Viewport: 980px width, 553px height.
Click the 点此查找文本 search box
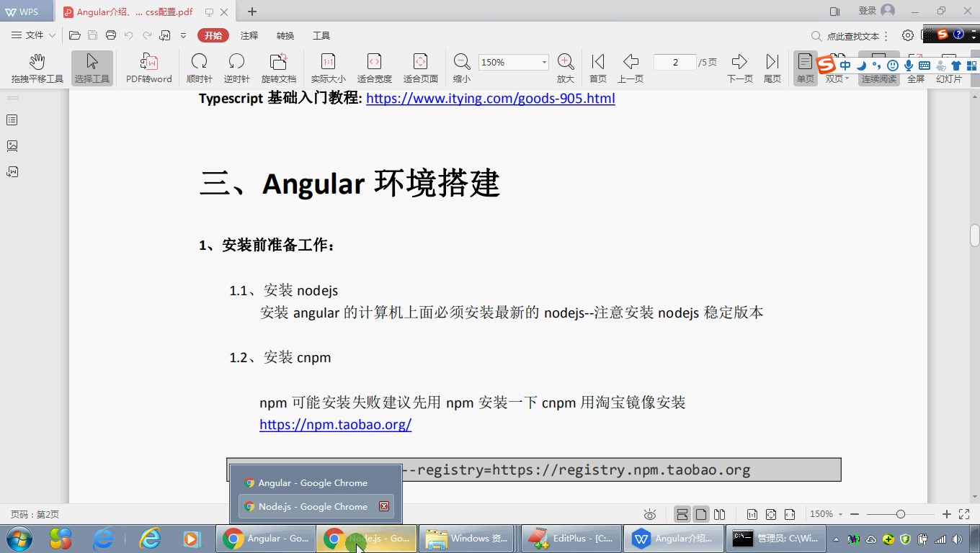pos(845,36)
